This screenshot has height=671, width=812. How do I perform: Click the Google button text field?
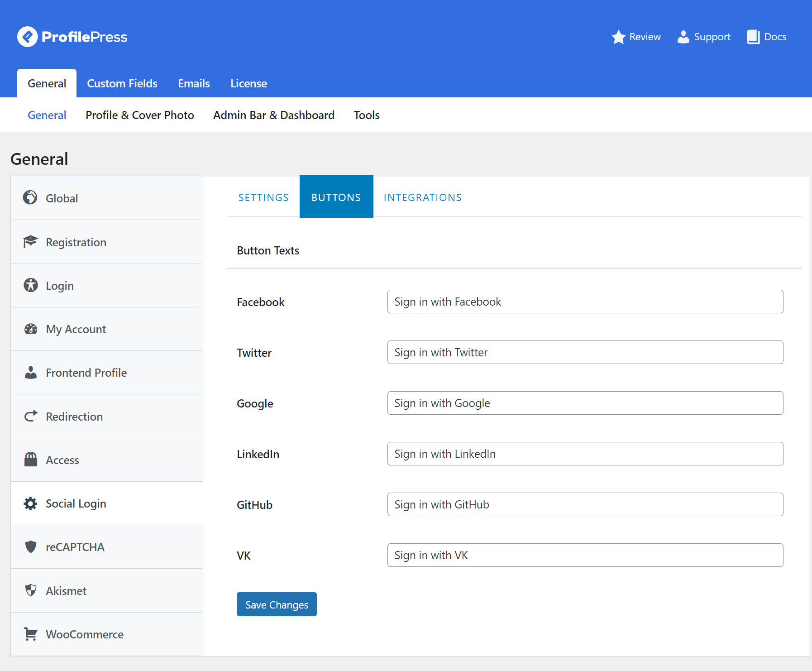point(585,403)
